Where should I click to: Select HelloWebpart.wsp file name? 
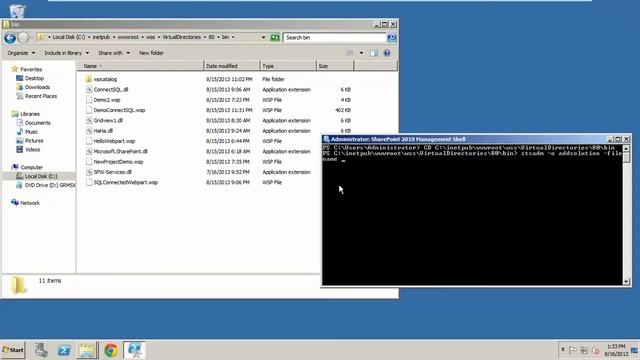coord(114,141)
